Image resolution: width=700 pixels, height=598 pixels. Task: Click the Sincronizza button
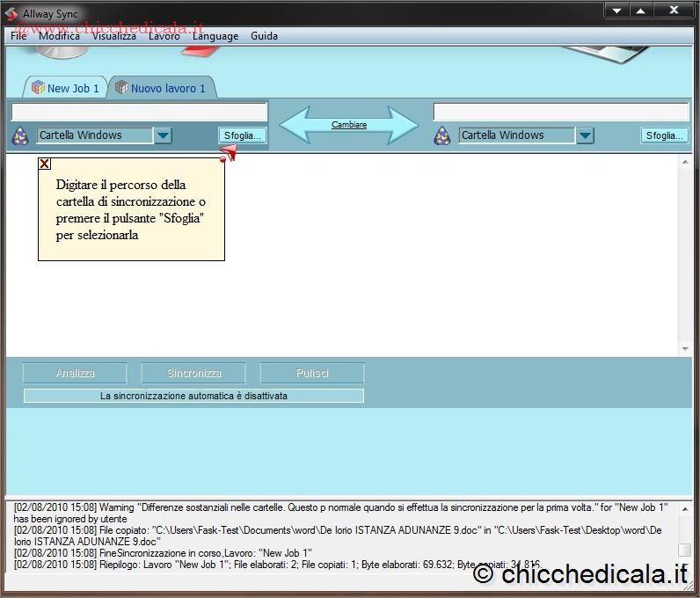[x=193, y=374]
